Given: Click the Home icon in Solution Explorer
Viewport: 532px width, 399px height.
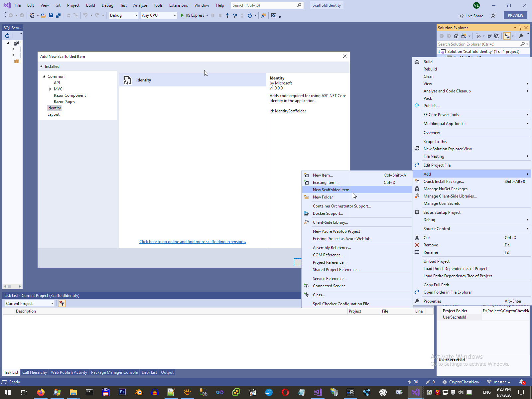Looking at the screenshot, I should [x=456, y=36].
